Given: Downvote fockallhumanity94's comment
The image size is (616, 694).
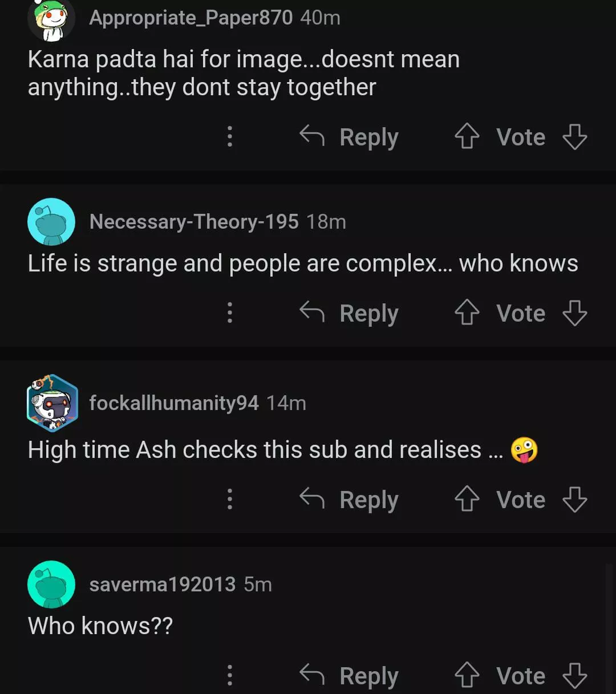Looking at the screenshot, I should [574, 500].
